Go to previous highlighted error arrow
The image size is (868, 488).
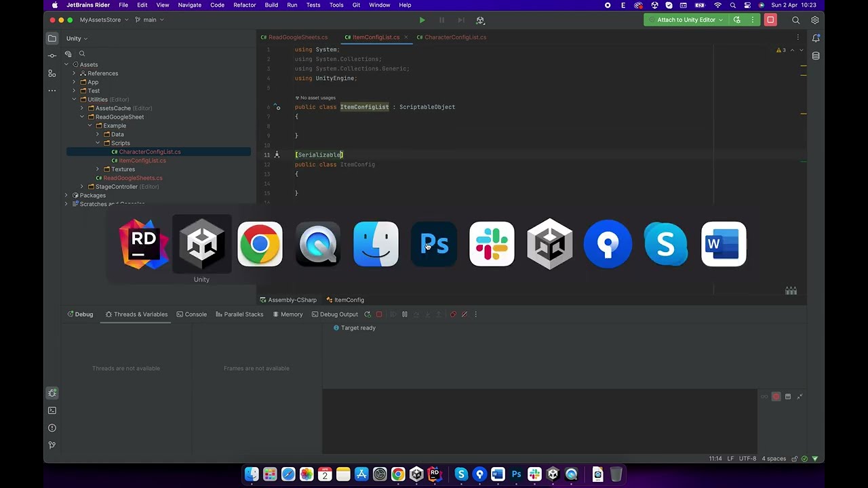792,50
